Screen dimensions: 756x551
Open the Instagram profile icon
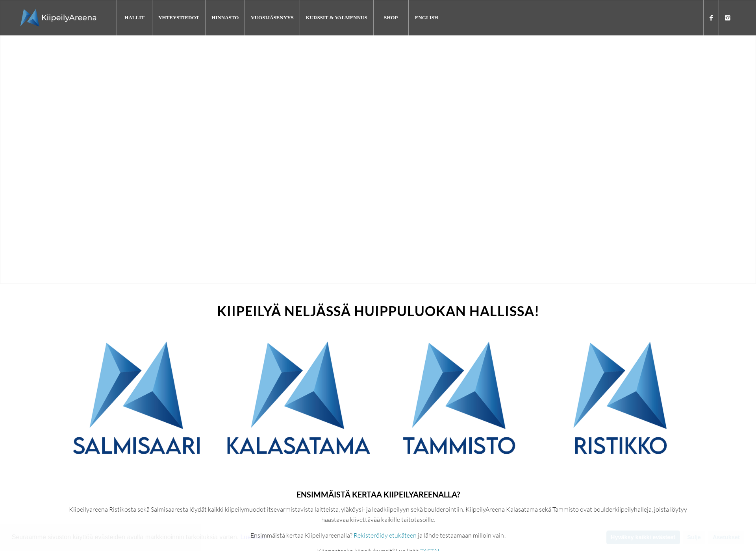[728, 18]
